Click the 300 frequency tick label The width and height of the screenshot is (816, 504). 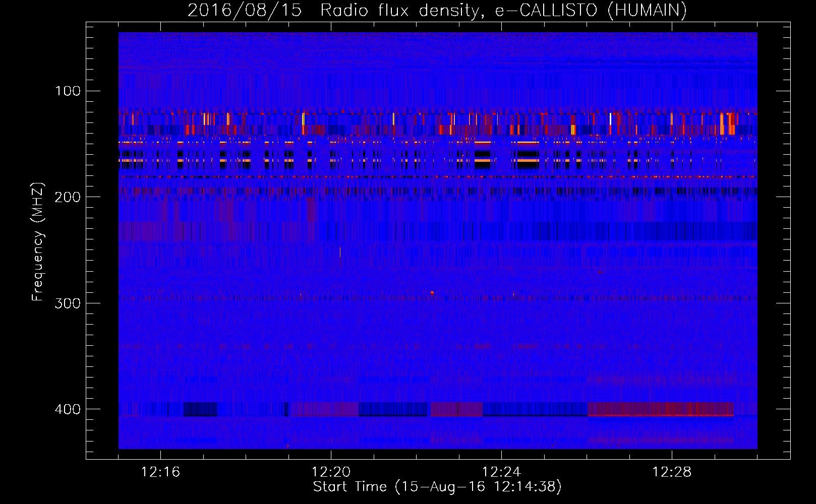pos(68,303)
